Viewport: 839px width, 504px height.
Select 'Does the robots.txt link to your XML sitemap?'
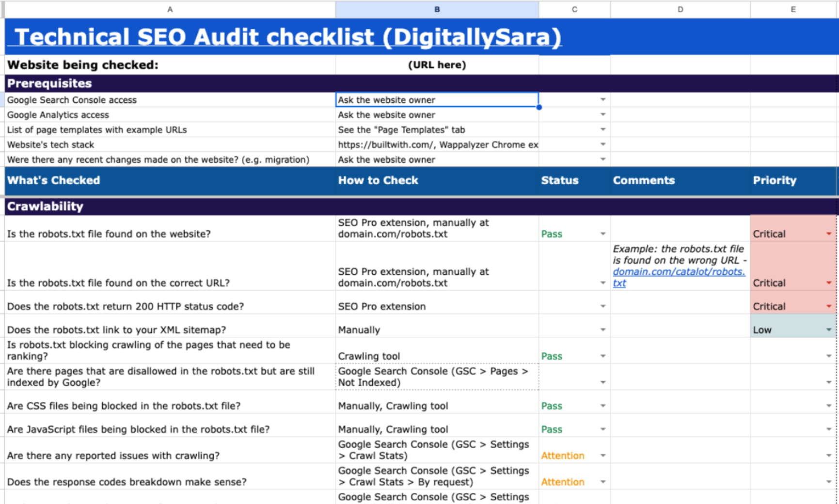tap(170, 326)
